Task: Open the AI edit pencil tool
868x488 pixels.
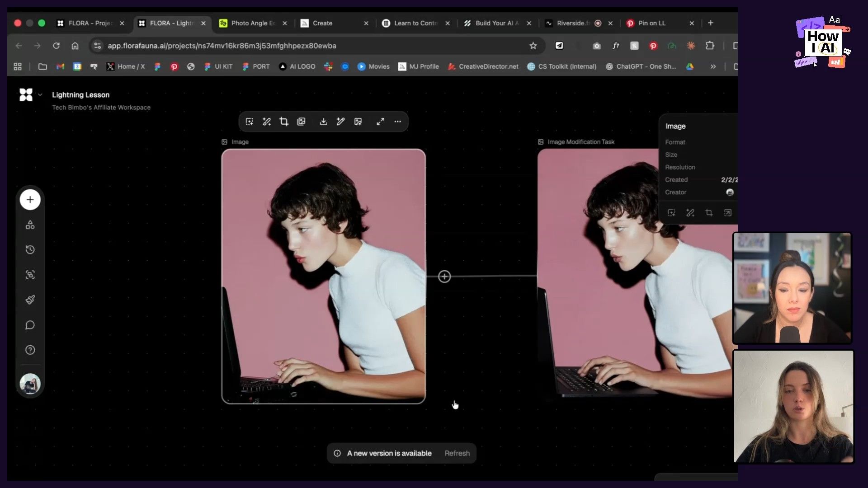Action: tap(340, 122)
